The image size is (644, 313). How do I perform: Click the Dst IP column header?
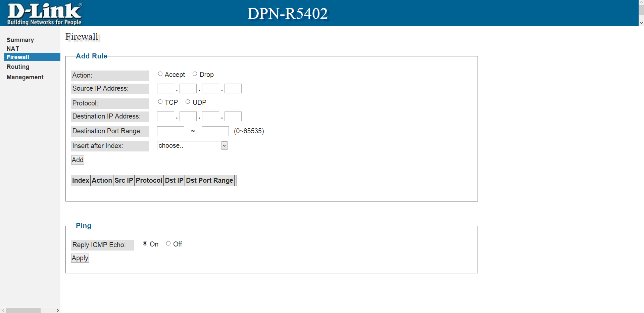(174, 180)
